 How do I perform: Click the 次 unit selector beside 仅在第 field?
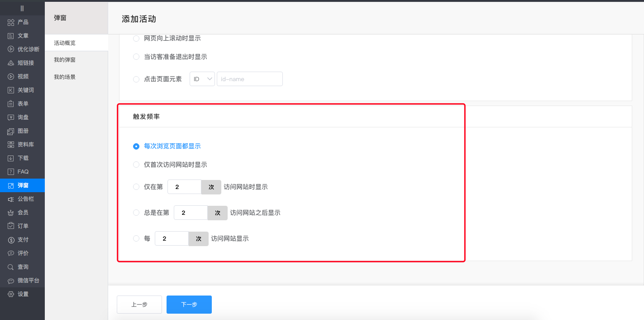tap(211, 187)
